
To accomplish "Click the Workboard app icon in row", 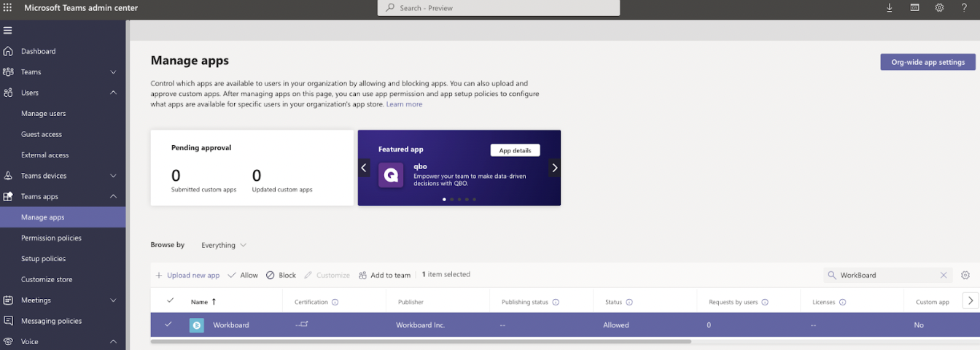I will [197, 325].
